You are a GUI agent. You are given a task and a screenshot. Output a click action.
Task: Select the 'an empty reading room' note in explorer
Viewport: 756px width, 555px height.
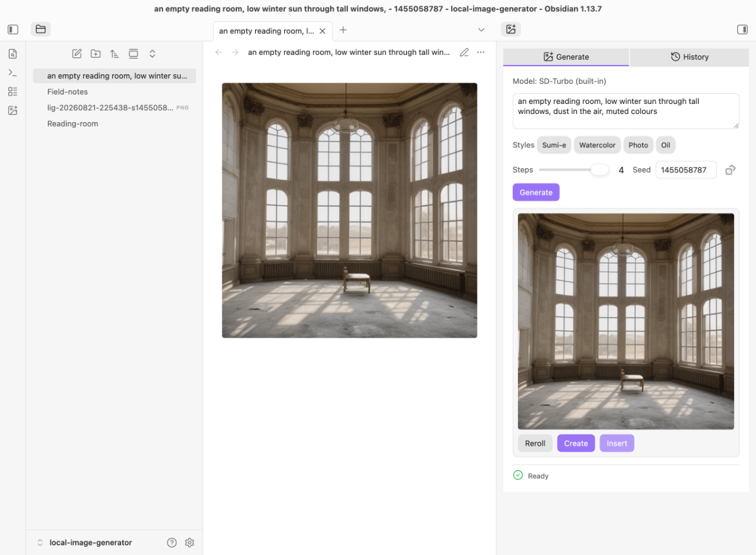click(114, 76)
